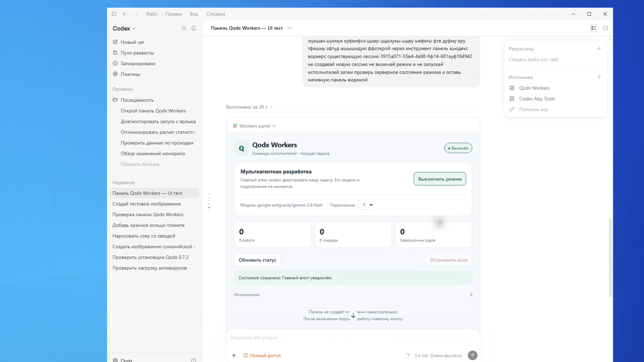The width and height of the screenshot is (644, 362).
Task: Click Выключить режим button
Action: point(439,179)
